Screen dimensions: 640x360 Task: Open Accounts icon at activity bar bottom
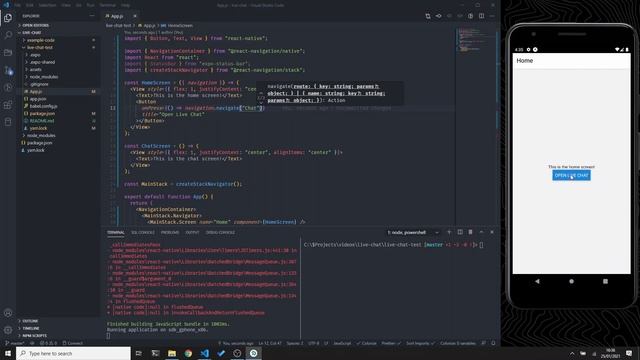(8, 313)
